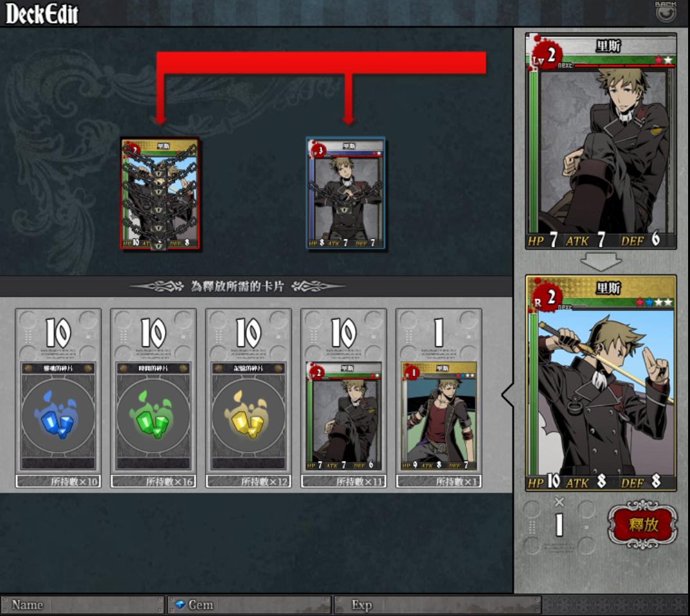Select the yellow memory fragment icon
This screenshot has height=616, width=690.
(x=248, y=416)
